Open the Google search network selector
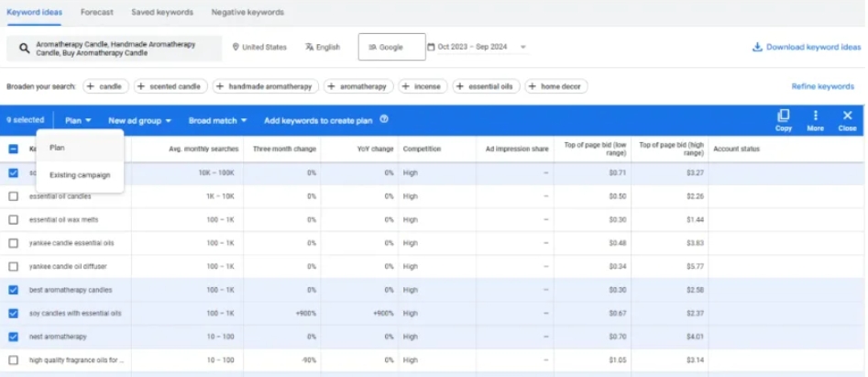The height and width of the screenshot is (377, 868). click(392, 47)
